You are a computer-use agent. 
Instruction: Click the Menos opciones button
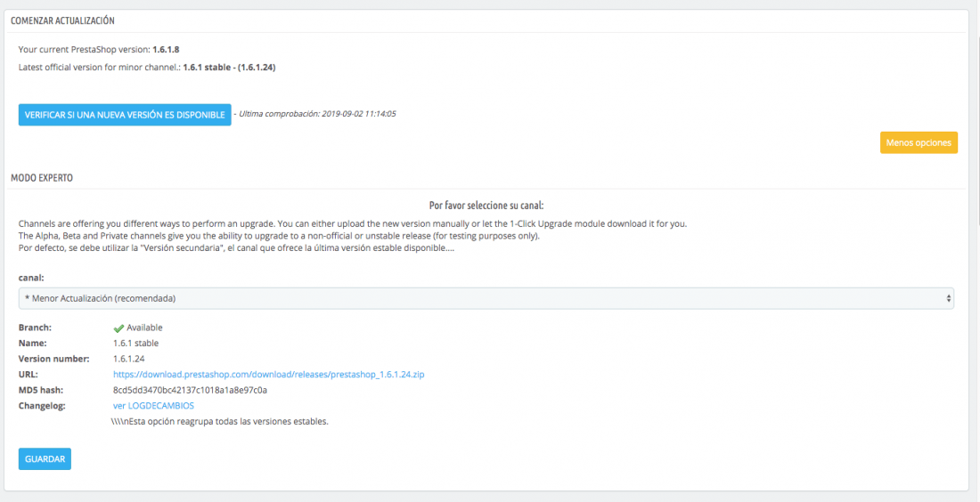click(919, 142)
